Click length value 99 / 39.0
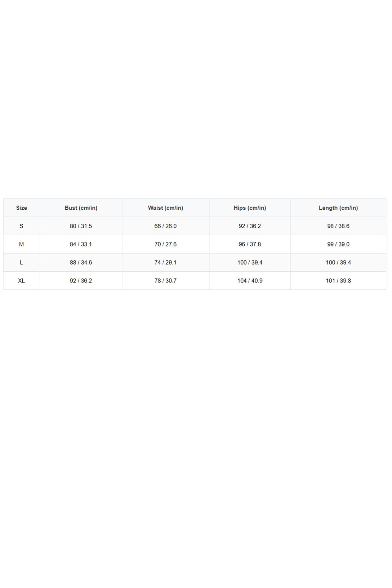The image size is (392, 588). [x=338, y=244]
